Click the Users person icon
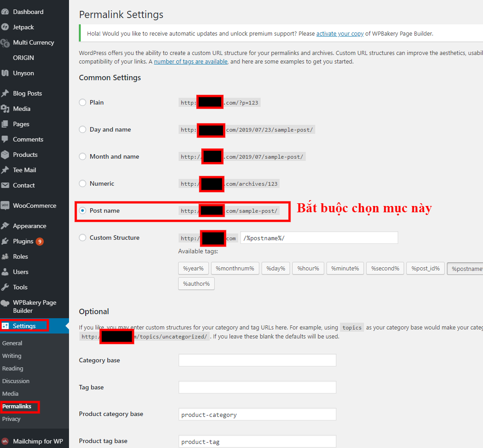 click(5, 272)
